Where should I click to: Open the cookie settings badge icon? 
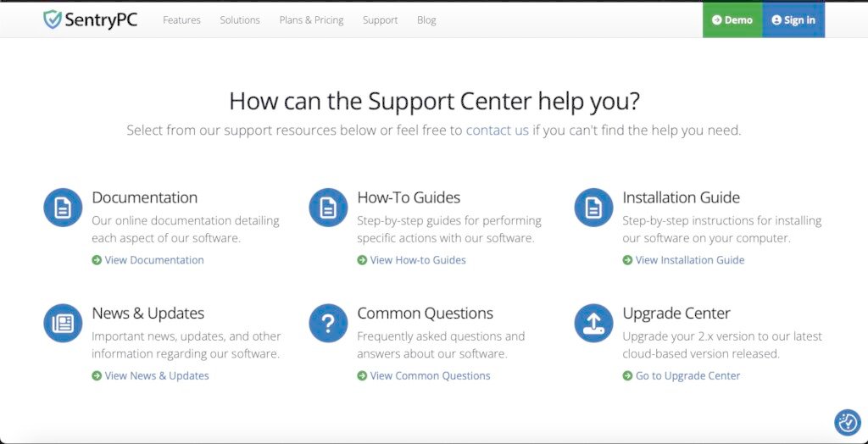pyautogui.click(x=847, y=422)
